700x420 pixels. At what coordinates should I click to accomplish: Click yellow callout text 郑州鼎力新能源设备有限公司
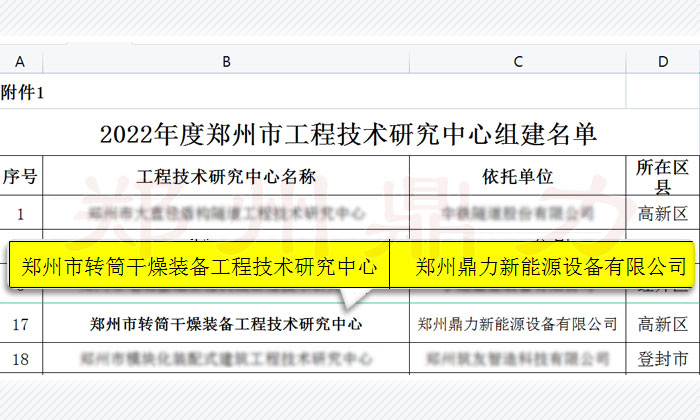coord(551,267)
